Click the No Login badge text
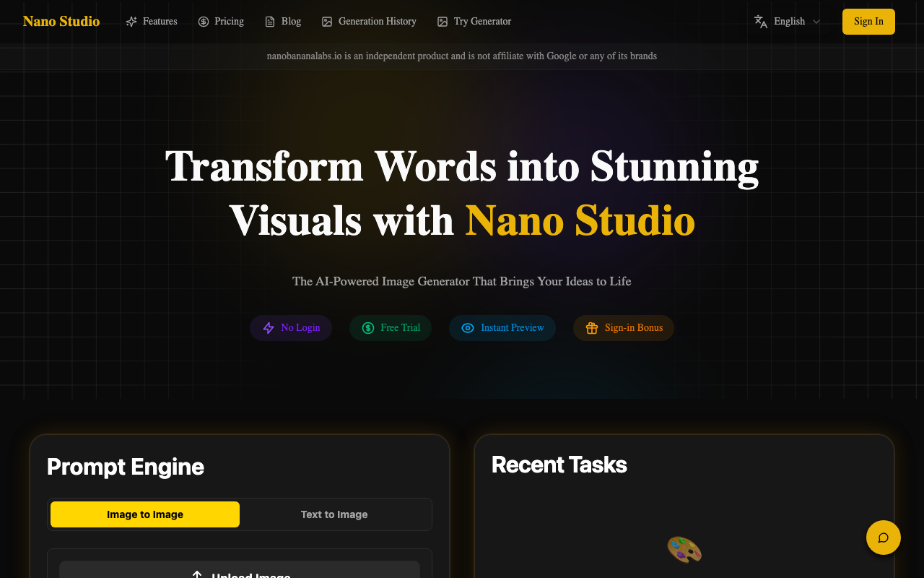The height and width of the screenshot is (578, 924). click(300, 328)
